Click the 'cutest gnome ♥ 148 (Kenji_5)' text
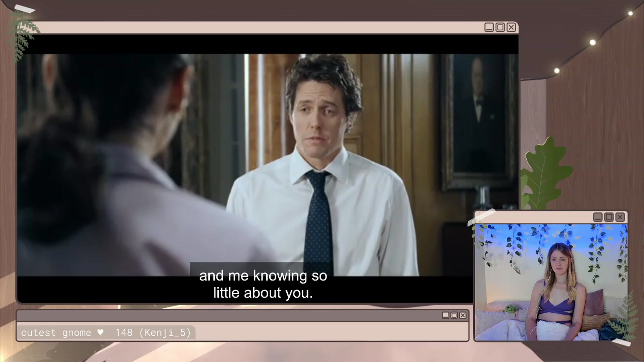This screenshot has width=644, height=362. pos(106,333)
